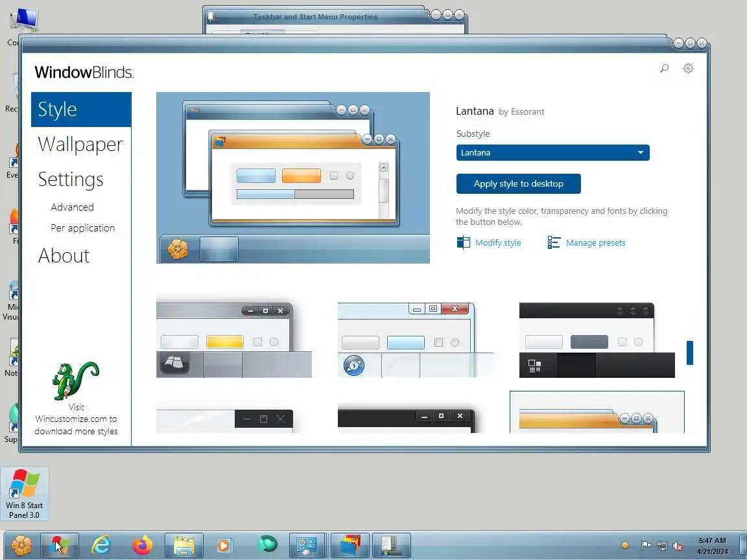The image size is (747, 560).
Task: Click the Action Center flag tray icon
Action: point(646,546)
